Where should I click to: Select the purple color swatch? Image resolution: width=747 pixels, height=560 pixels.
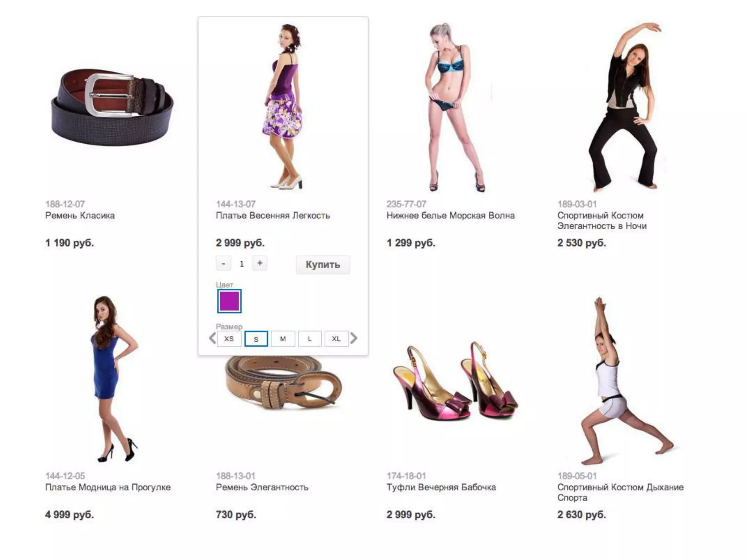[x=229, y=301]
